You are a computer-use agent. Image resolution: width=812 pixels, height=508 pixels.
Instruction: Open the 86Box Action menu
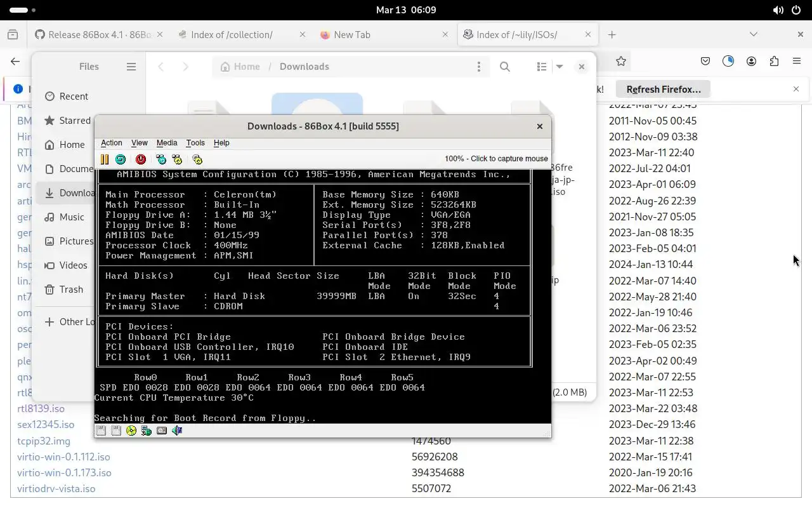coord(112,143)
